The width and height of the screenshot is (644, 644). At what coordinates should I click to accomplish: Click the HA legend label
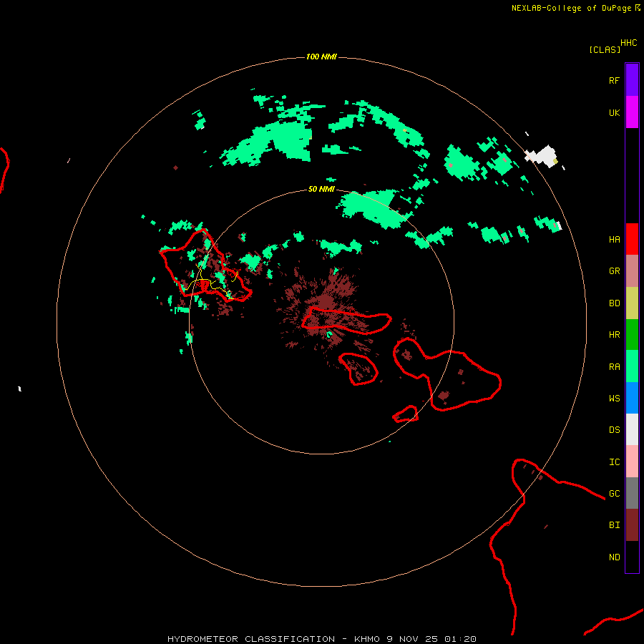(614, 240)
